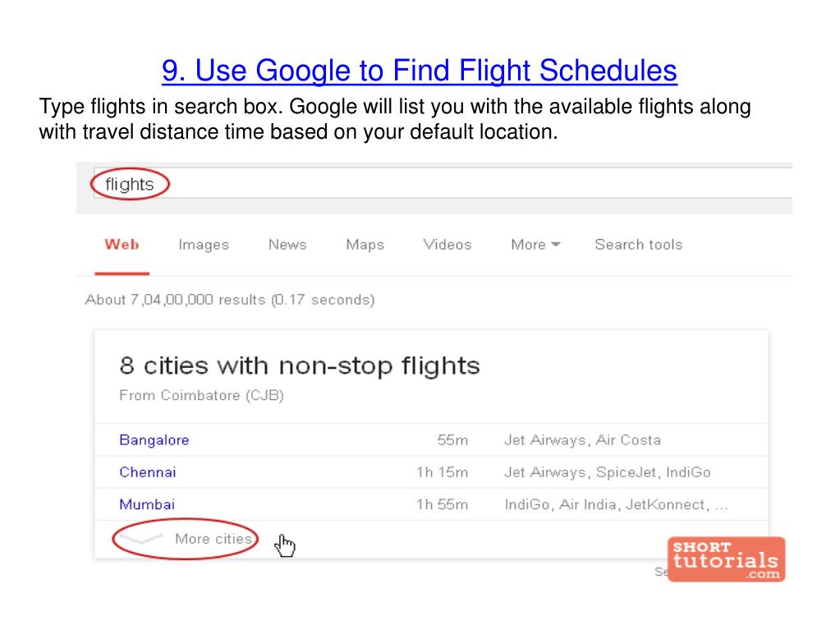Image resolution: width=840 pixels, height=630 pixels.
Task: Select the Web tab
Action: [x=122, y=245]
